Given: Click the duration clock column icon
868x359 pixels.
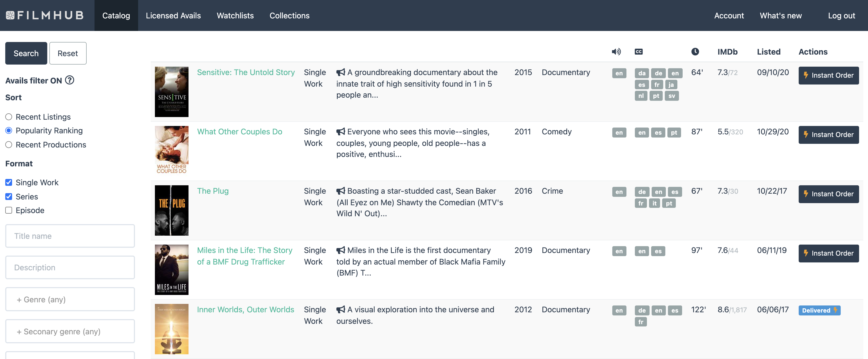Looking at the screenshot, I should click(x=695, y=51).
